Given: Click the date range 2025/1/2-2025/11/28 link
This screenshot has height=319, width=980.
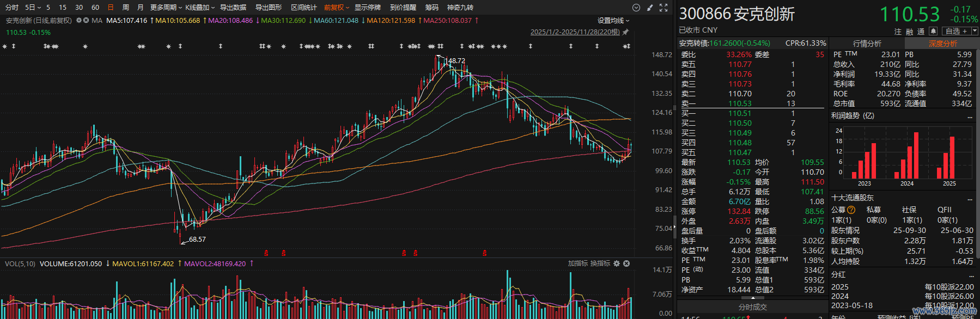Looking at the screenshot, I should click(x=575, y=32).
